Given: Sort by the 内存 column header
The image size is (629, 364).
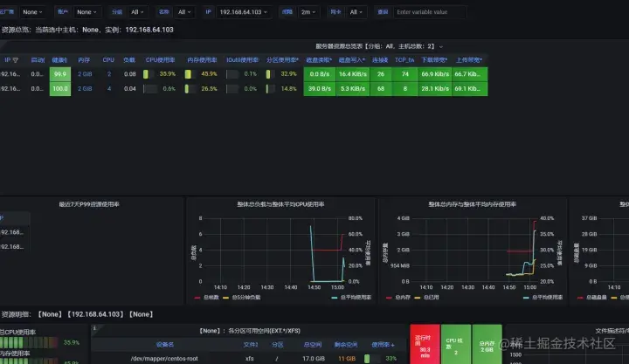Looking at the screenshot, I should pos(84,60).
